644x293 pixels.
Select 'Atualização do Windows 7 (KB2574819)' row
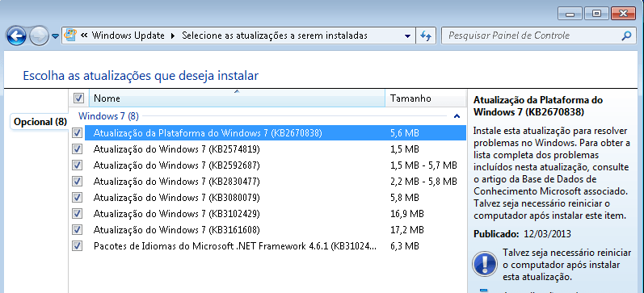(276, 149)
